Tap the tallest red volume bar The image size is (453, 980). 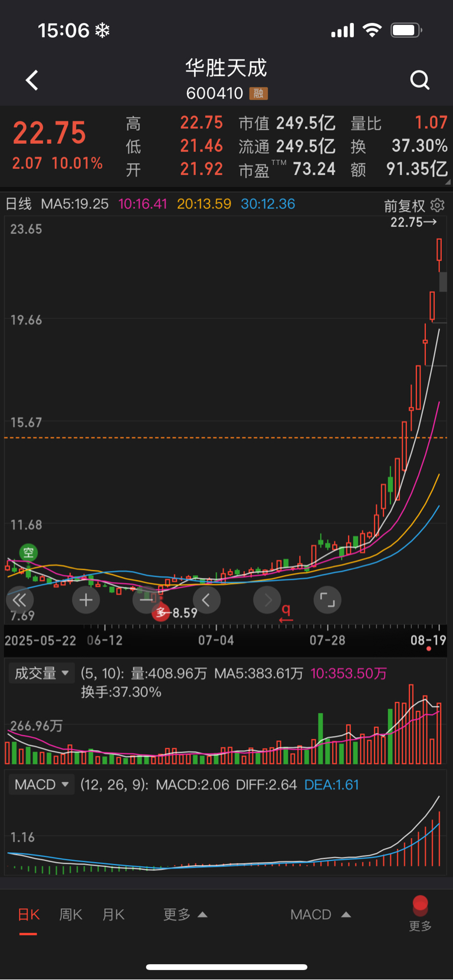(411, 724)
